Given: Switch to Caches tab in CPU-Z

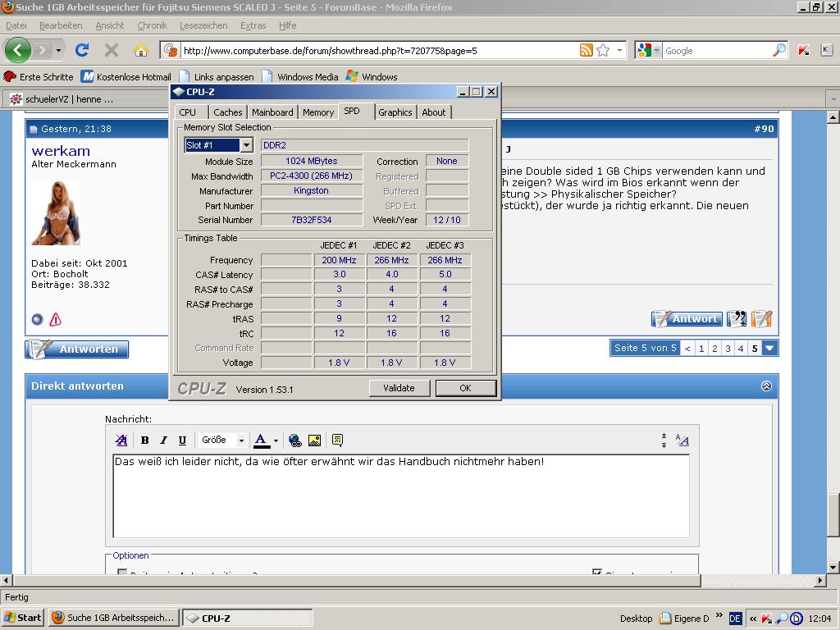Looking at the screenshot, I should [228, 112].
